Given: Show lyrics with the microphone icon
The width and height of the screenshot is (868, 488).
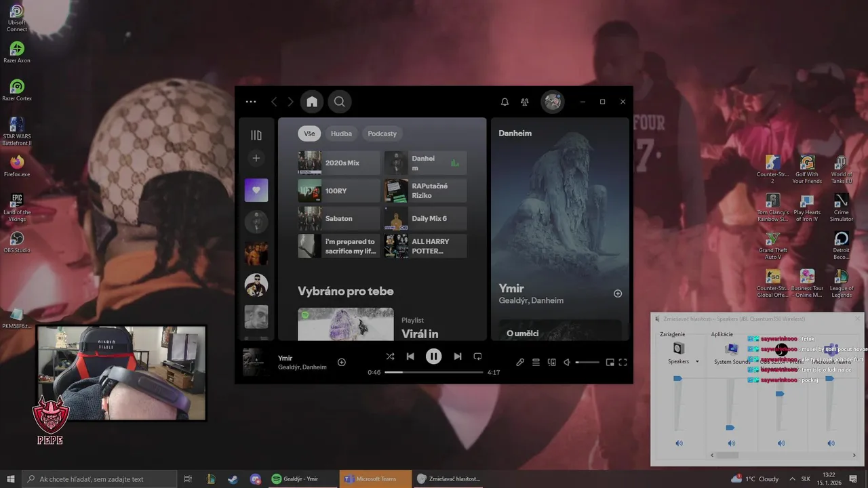Looking at the screenshot, I should point(520,363).
